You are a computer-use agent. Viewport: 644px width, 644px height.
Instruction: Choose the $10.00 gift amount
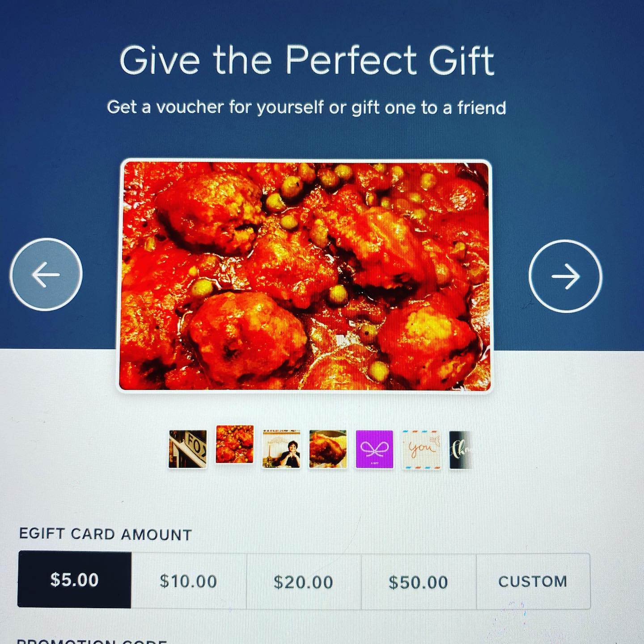(x=189, y=581)
